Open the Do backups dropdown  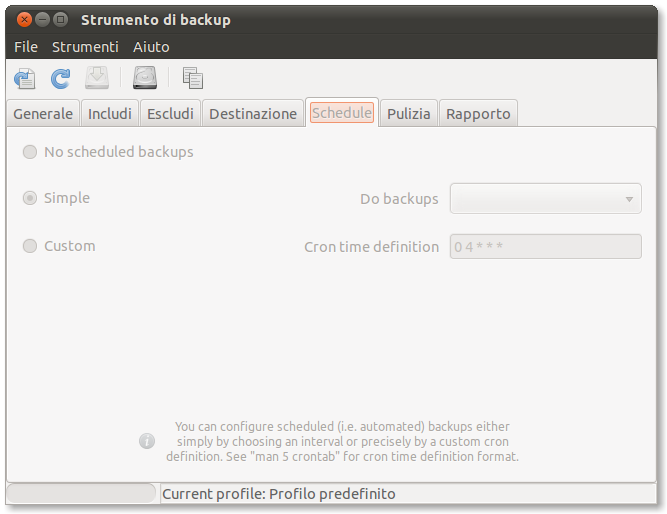pos(545,199)
